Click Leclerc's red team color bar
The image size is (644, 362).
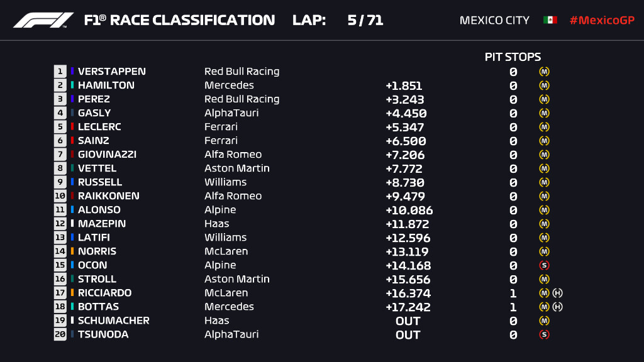72,126
